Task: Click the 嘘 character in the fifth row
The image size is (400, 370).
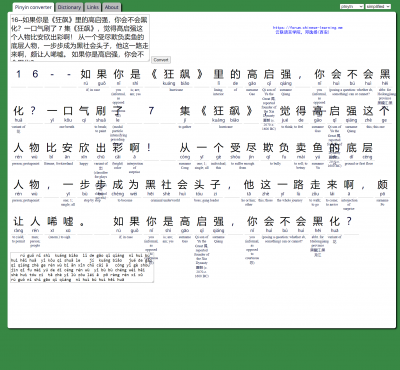Action: click(x=68, y=221)
